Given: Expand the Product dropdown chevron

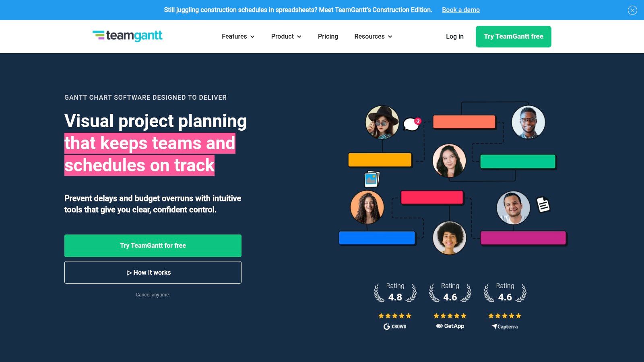Looking at the screenshot, I should (299, 37).
